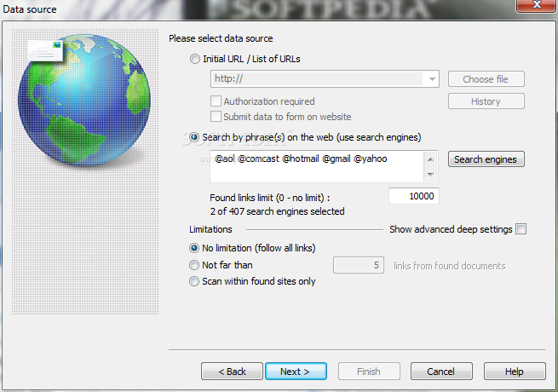The image size is (558, 392).
Task: Click the 'Please select data source' heading
Action: tap(221, 38)
